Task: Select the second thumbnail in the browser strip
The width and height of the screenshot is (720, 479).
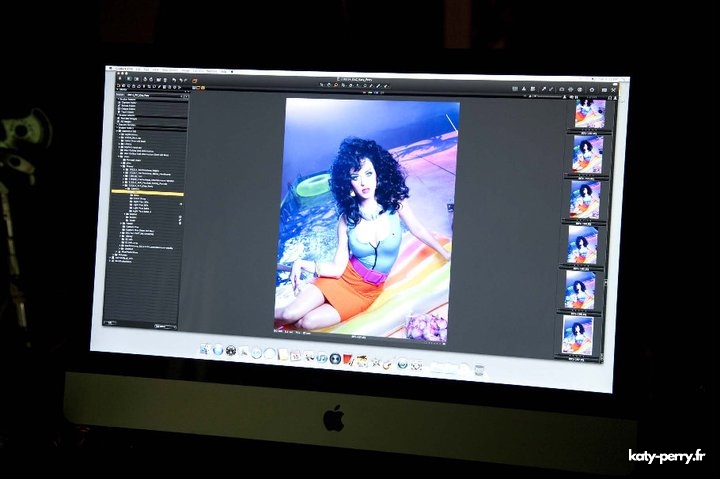Action: pyautogui.click(x=587, y=155)
